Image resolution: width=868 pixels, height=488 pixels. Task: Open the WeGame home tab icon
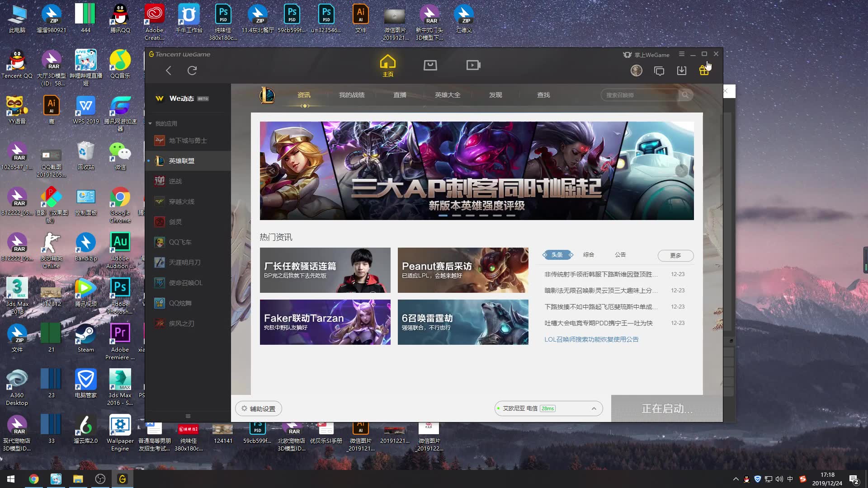[387, 66]
